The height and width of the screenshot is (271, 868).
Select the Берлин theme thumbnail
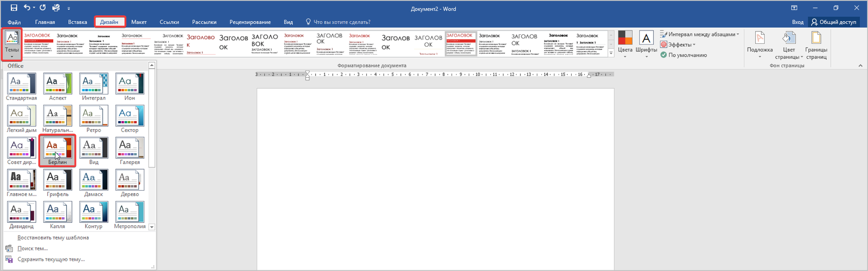58,149
